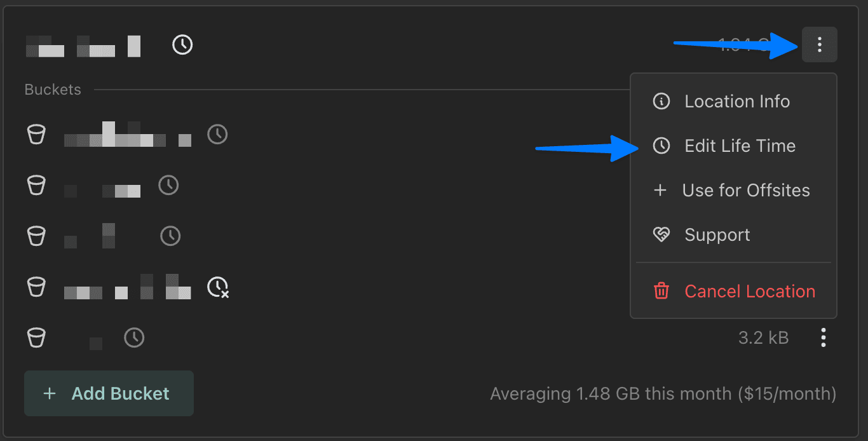Click the clock icon beside the location name

click(x=182, y=44)
